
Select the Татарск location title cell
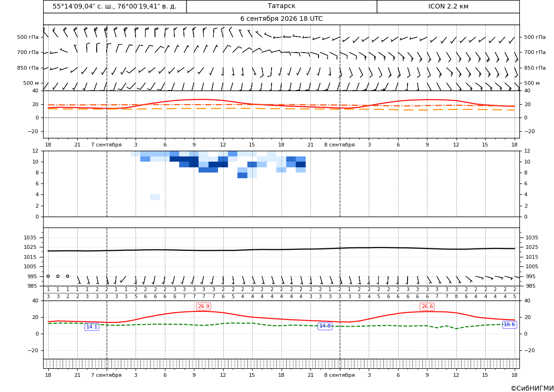[282, 6]
